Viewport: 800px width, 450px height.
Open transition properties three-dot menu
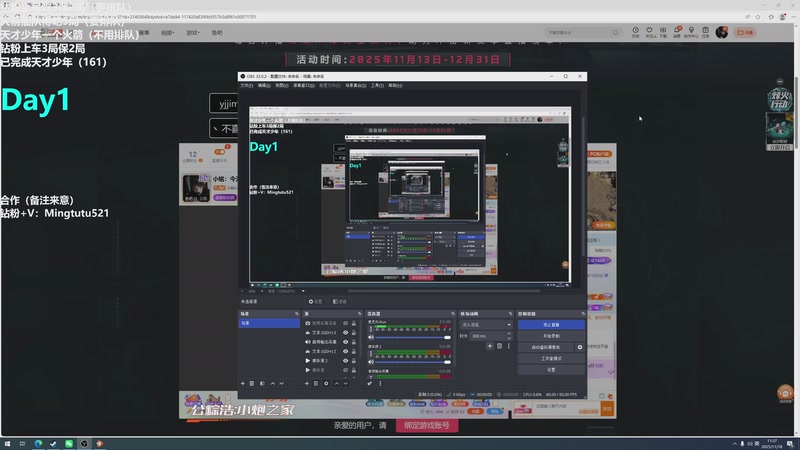tap(508, 346)
